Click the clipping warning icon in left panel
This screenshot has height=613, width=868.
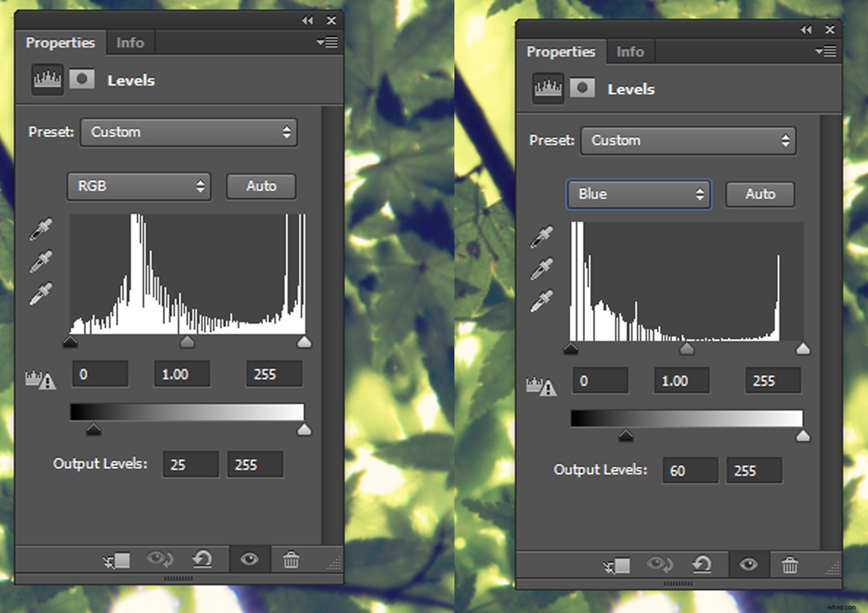pyautogui.click(x=42, y=381)
